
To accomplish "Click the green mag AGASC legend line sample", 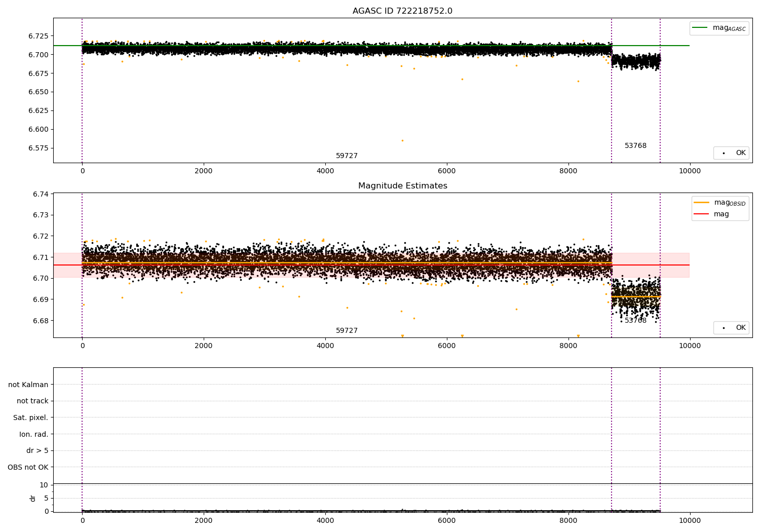I will pyautogui.click(x=700, y=28).
